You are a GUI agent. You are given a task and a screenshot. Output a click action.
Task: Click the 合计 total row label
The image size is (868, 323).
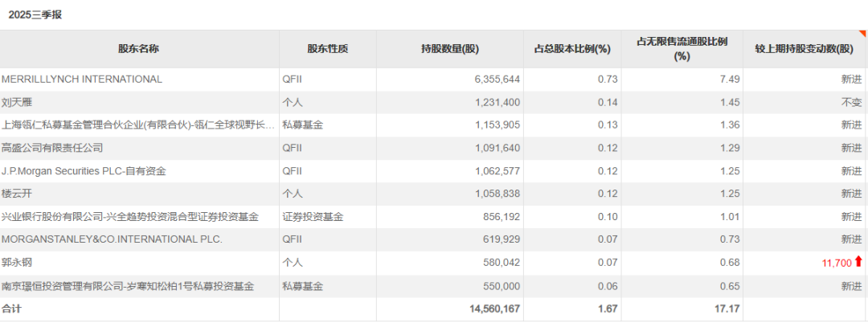pos(12,309)
